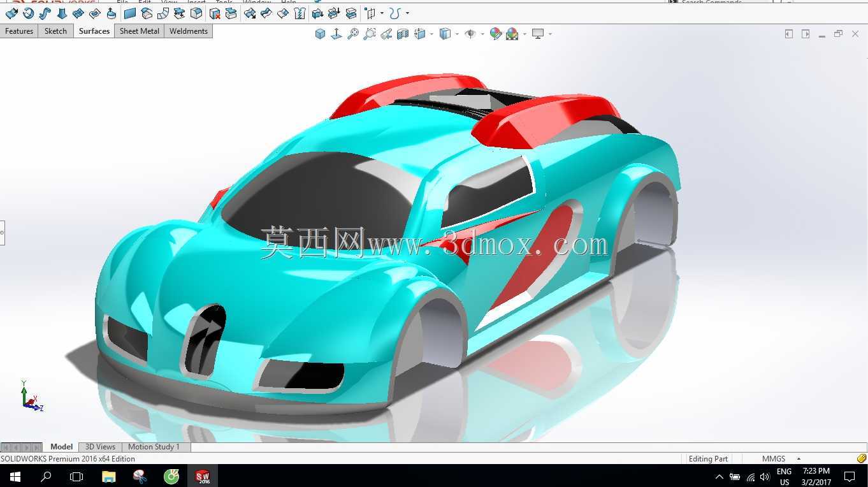Screen dimensions: 868x487
Task: Open the Curves dropdown arrow
Action: tap(407, 13)
